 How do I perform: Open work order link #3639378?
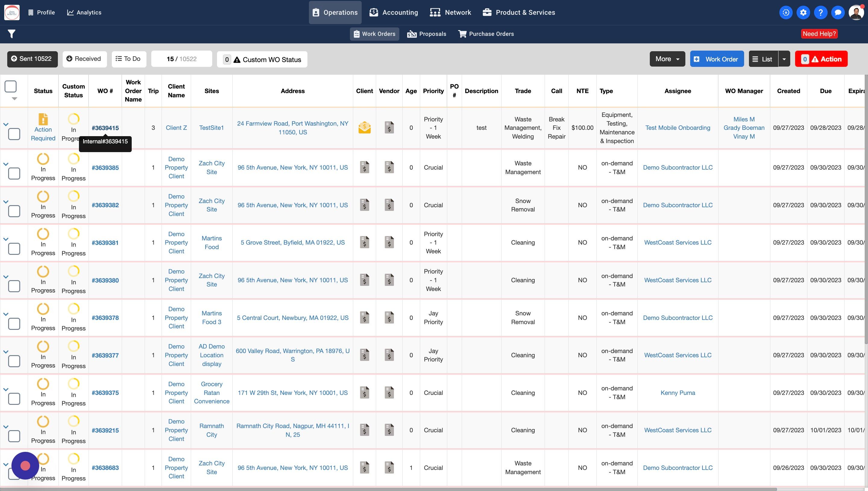(x=105, y=318)
